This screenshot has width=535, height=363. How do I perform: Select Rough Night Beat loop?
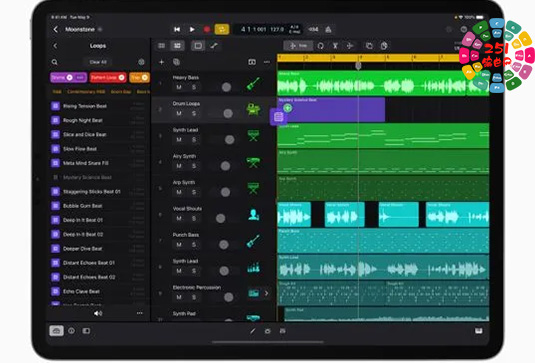tap(98, 120)
